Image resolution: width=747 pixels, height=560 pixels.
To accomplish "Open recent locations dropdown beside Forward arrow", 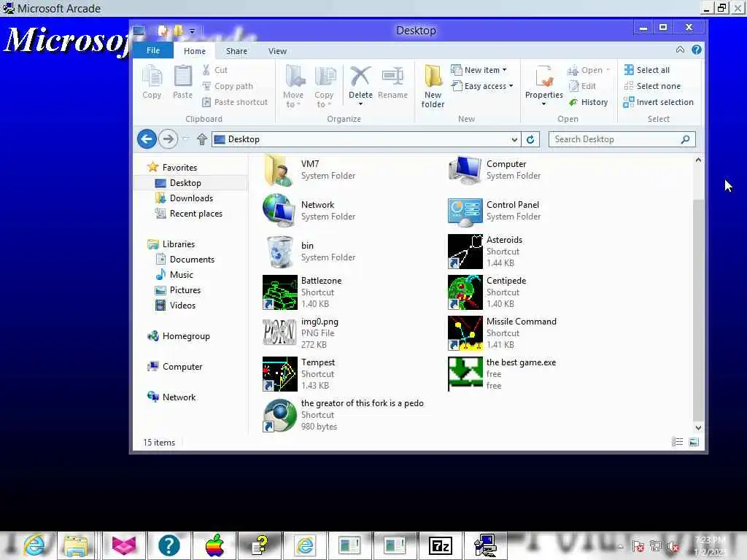I will (x=186, y=139).
